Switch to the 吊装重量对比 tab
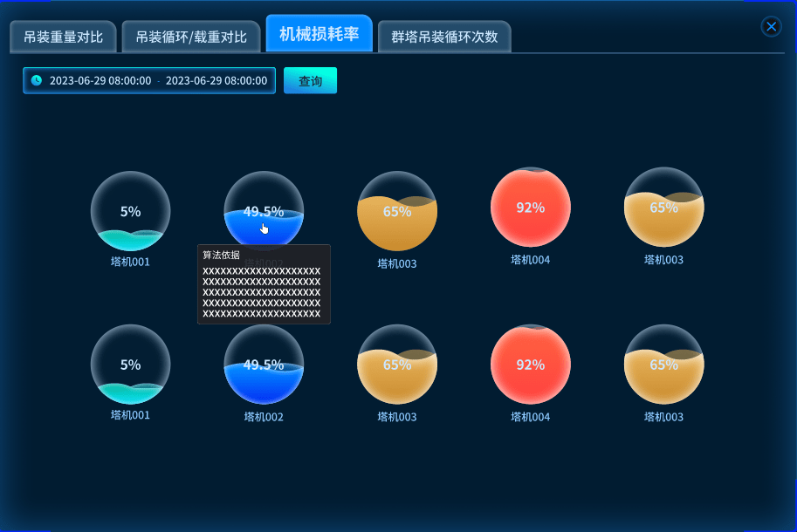The image size is (797, 532). click(63, 38)
